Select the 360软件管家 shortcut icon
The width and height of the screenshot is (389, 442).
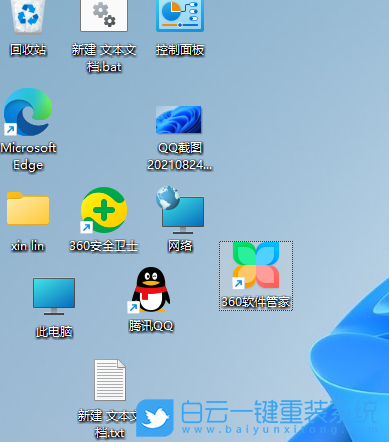[x=256, y=265]
